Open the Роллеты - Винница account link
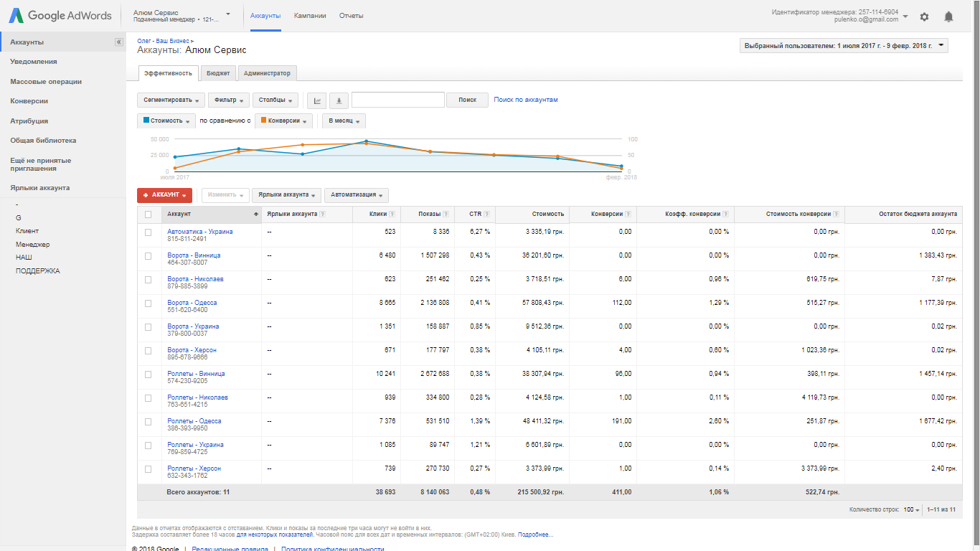This screenshot has height=551, width=980. [x=196, y=374]
